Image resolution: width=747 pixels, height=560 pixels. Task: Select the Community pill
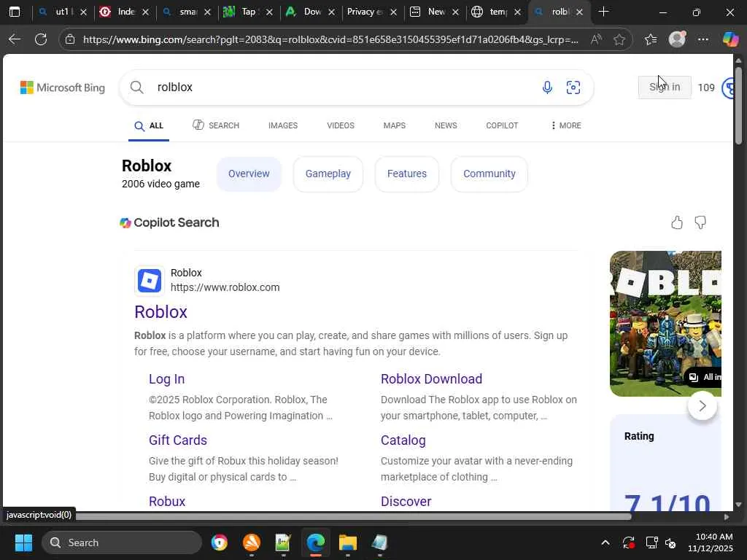click(x=489, y=174)
